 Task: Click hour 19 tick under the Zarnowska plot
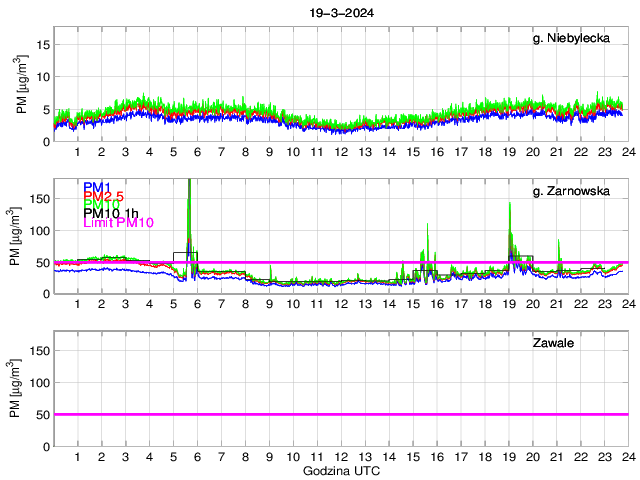508,305
